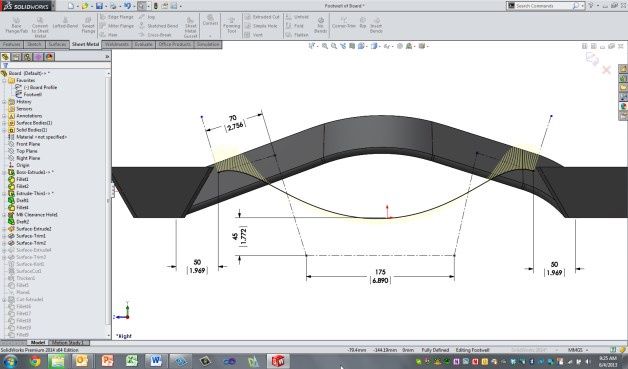Click the Open file icon

coord(85,6)
